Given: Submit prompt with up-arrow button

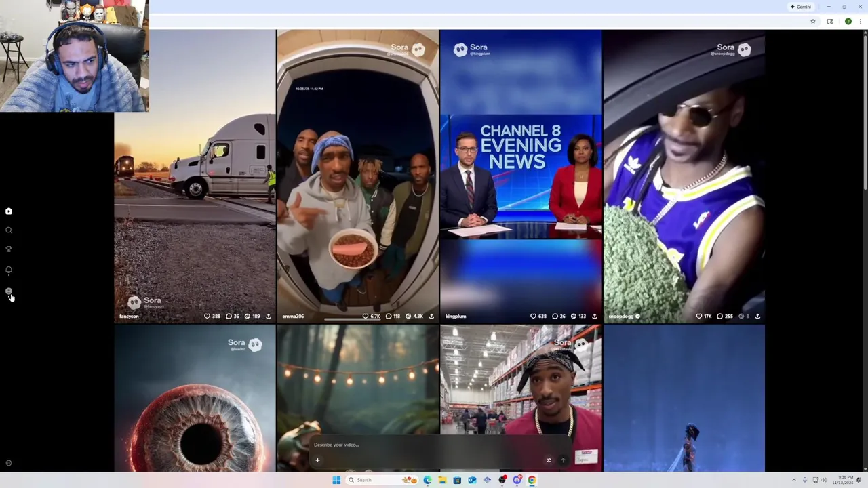Looking at the screenshot, I should [x=563, y=460].
